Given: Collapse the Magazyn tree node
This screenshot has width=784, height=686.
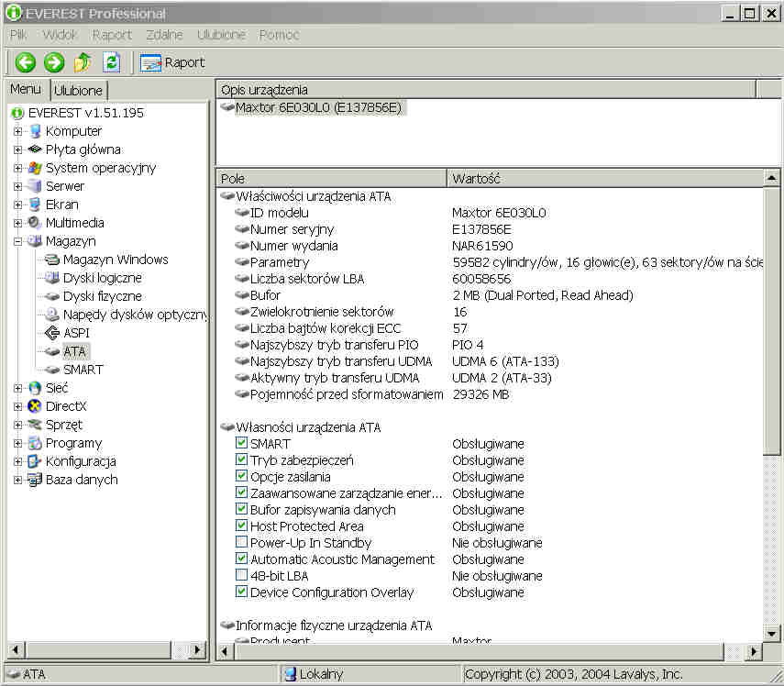Looking at the screenshot, I should click(18, 241).
